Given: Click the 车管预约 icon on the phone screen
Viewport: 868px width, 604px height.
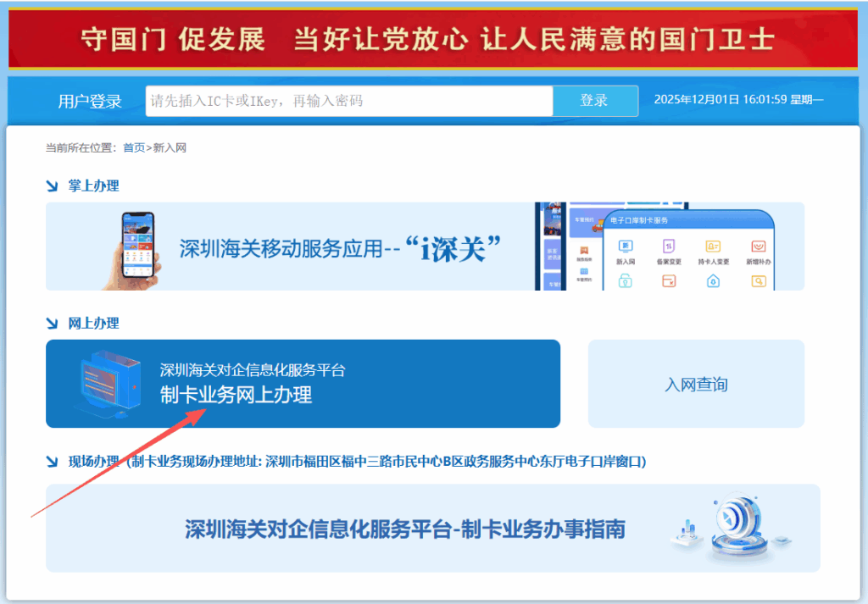Looking at the screenshot, I should point(583,271).
